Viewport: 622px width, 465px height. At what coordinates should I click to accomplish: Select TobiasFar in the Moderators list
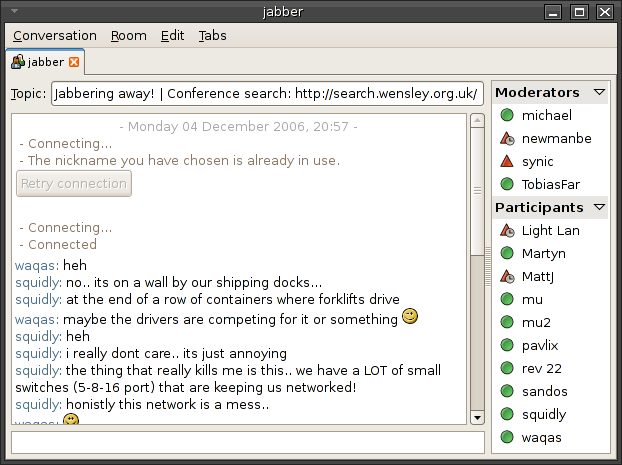550,184
